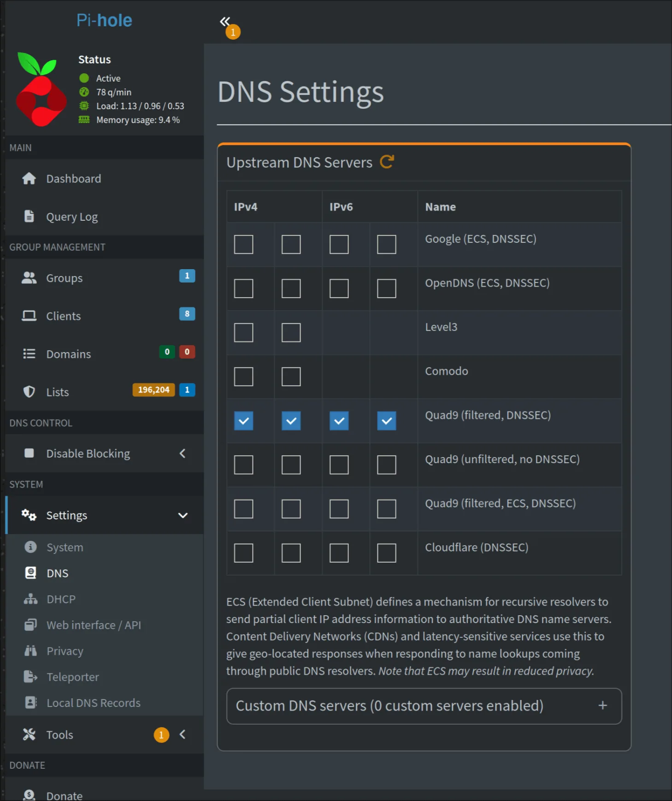Uncheck second IPv6 box for Quad9 (filtered, DNSSEC)
672x801 pixels.
point(386,421)
